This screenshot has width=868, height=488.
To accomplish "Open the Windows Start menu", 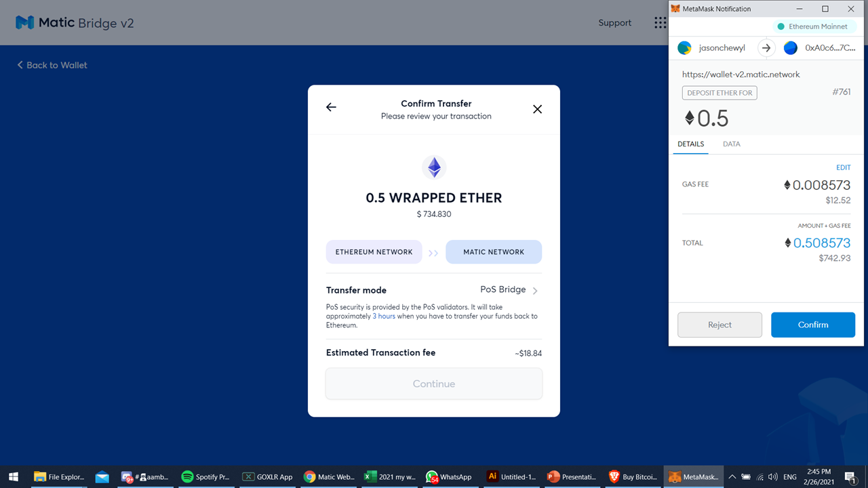I will [x=14, y=476].
